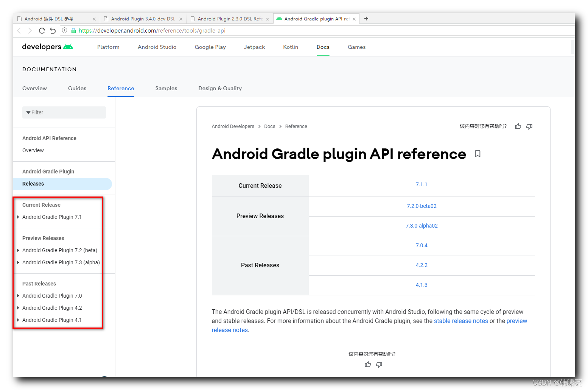Open the Jetpack menu item
588x390 pixels.
pyautogui.click(x=255, y=47)
